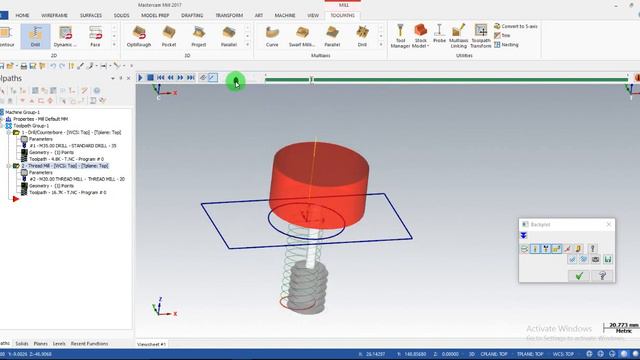Open the Stock Model dropdown
640x360 pixels.
(420, 36)
